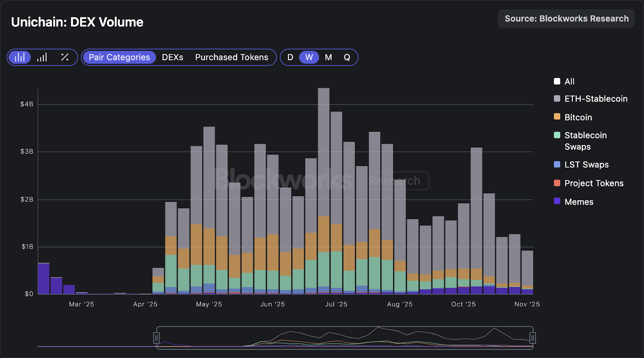Viewport: 644px width, 358px height.
Task: Switch to the cumulative bar chart icon
Action: (x=42, y=57)
